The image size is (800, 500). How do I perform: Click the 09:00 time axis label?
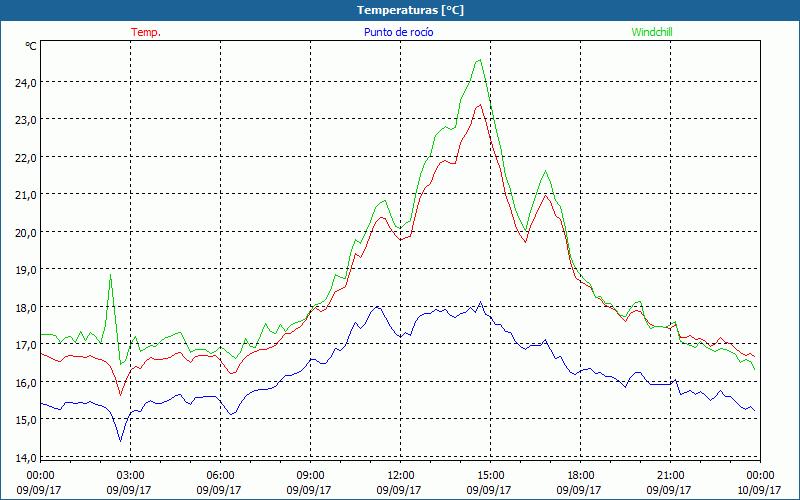[310, 476]
